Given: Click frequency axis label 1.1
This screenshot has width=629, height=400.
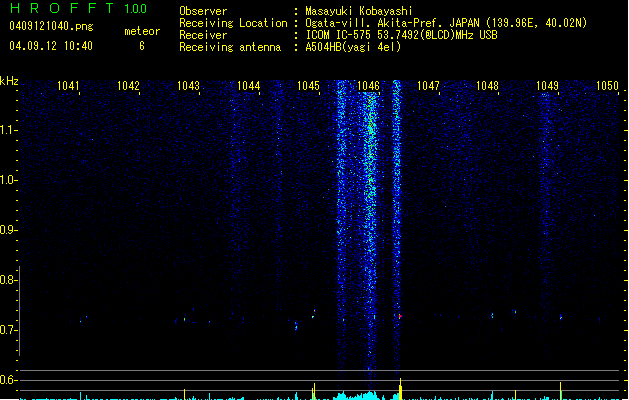Looking at the screenshot, I should click(8, 130).
